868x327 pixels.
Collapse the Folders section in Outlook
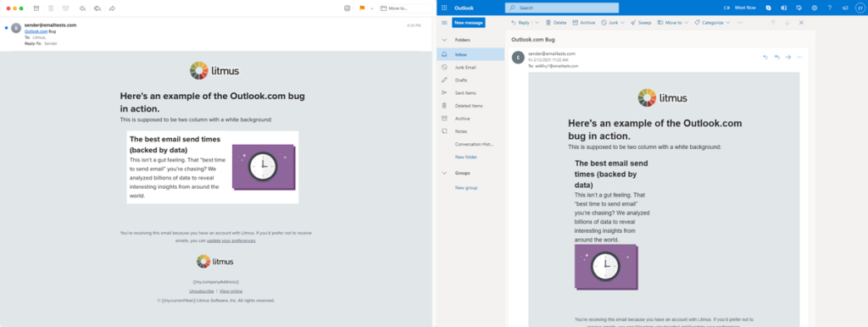coord(444,41)
